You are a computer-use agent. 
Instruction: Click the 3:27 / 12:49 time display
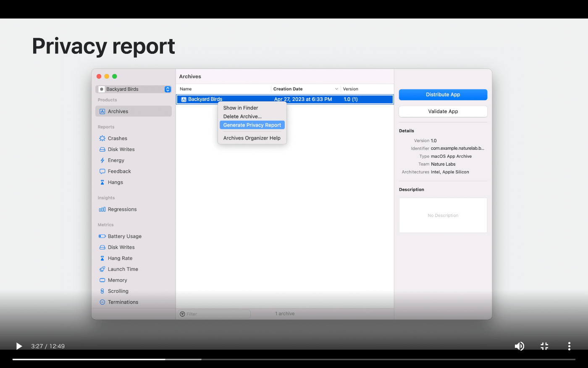(x=48, y=346)
